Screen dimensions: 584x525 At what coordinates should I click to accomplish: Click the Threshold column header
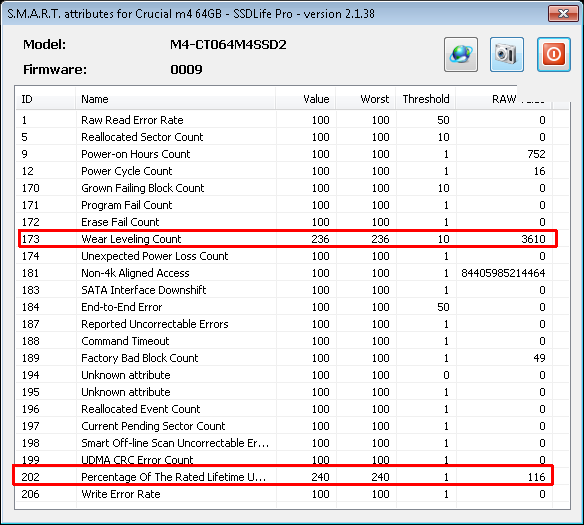click(426, 99)
